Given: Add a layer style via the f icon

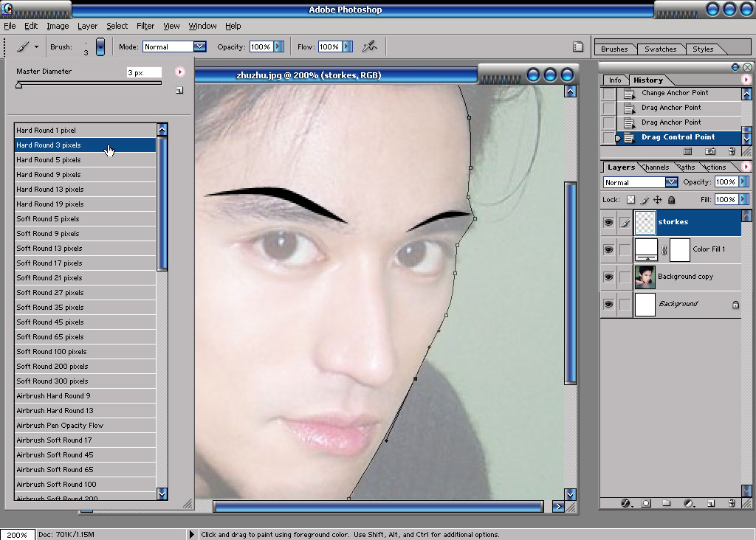Looking at the screenshot, I should (x=626, y=503).
